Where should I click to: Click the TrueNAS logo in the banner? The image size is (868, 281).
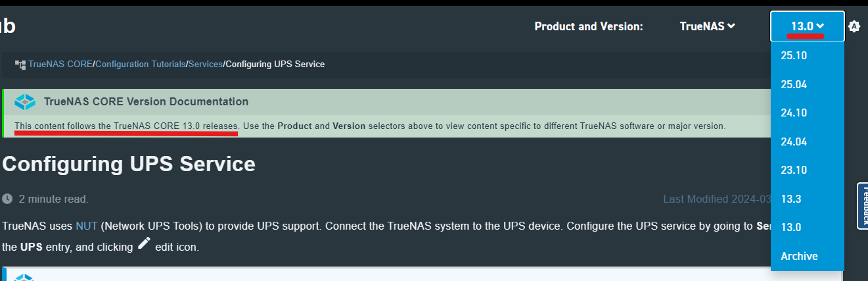25,102
